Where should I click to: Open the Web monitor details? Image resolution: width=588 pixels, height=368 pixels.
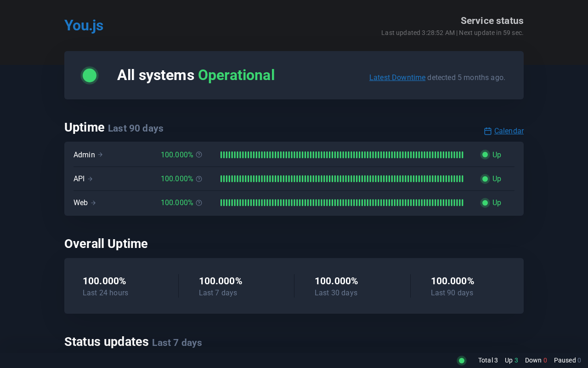80,203
